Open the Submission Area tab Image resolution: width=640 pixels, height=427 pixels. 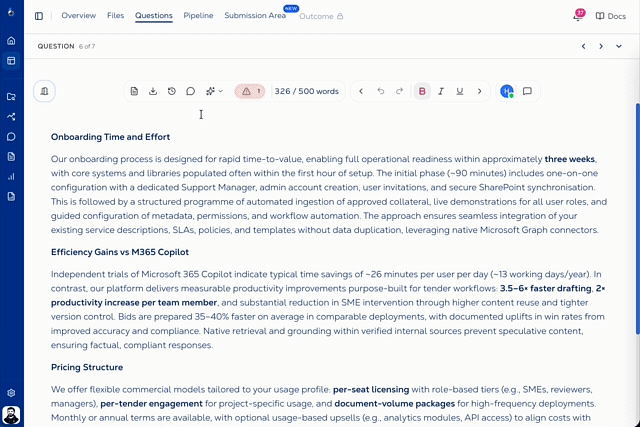tap(255, 16)
